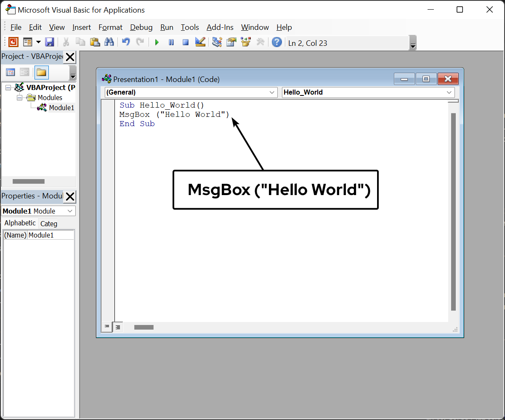Switch to Full Module View button
The image size is (505, 420).
coord(118,327)
